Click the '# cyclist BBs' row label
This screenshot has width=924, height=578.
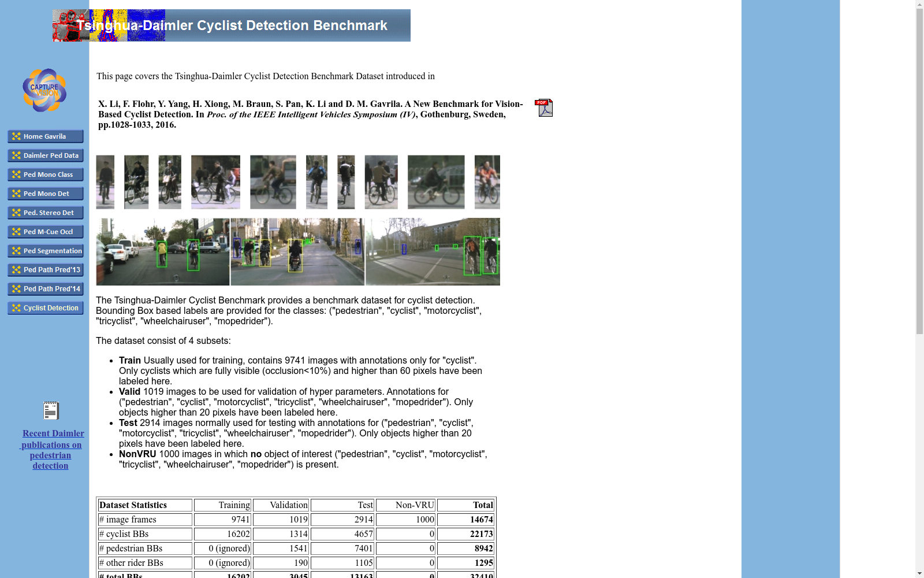[145, 534]
